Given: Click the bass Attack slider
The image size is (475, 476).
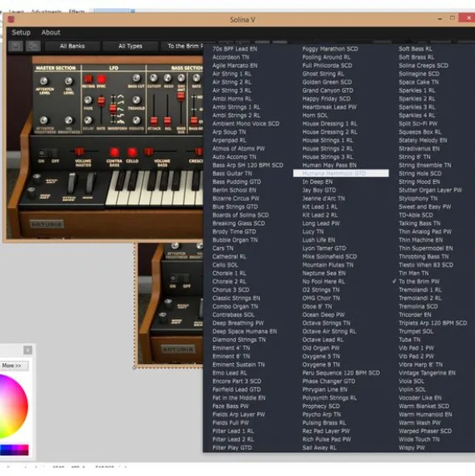Looking at the screenshot, I should pyautogui.click(x=154, y=121).
